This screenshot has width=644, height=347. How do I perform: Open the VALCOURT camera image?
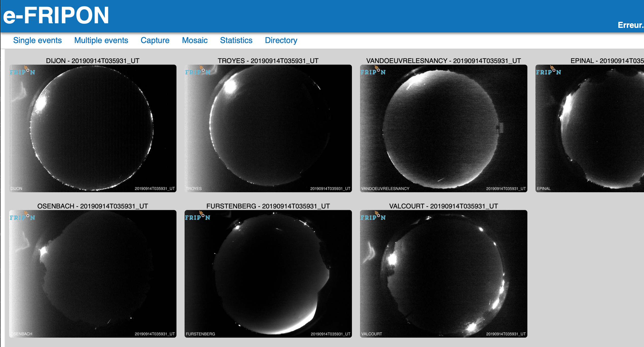click(443, 274)
